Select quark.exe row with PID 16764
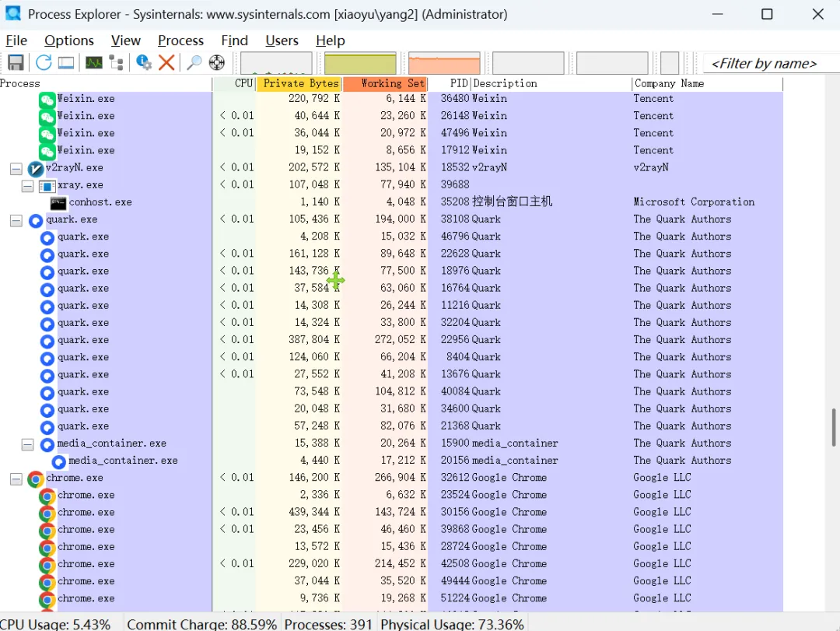Screen dimensions: 840x631 [x=391, y=289]
